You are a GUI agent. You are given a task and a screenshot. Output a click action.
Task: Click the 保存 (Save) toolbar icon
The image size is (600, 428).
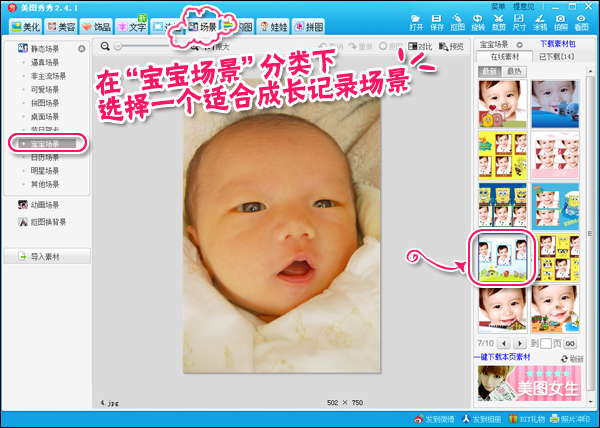point(437,22)
